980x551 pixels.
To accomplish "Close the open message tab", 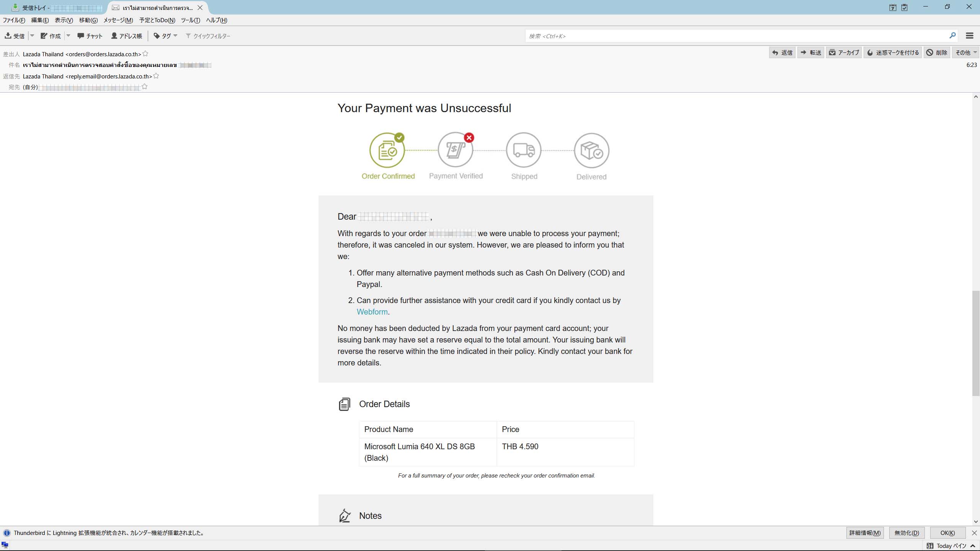I will 200,8.
